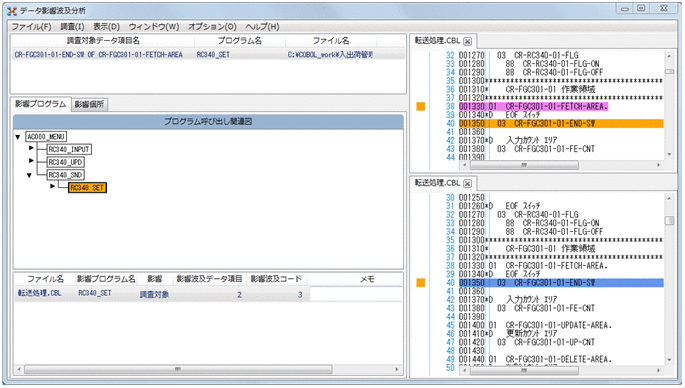Click results table horizontal scrollbar thumb
Viewport: 685px width, 388px height.
pos(178,370)
